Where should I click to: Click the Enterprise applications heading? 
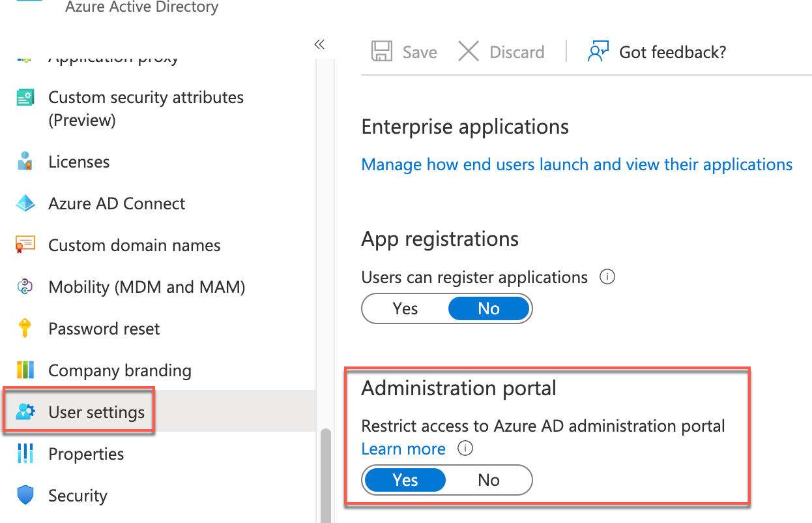click(x=465, y=127)
